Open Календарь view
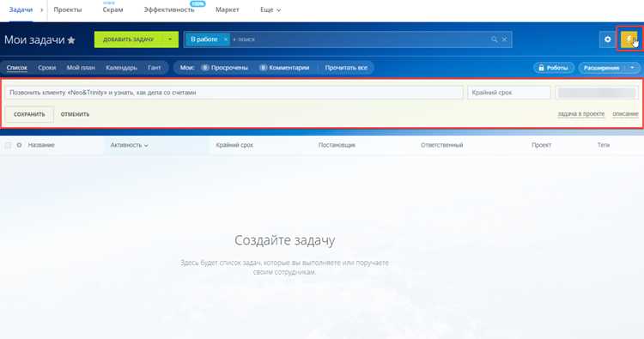Screen dimensions: 644x339 tap(121, 68)
